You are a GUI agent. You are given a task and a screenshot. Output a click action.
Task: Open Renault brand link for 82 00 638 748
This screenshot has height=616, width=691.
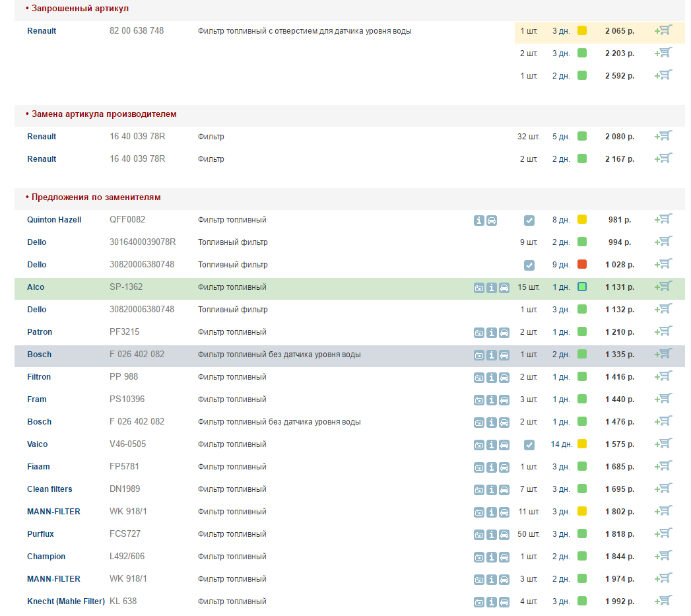tap(42, 31)
